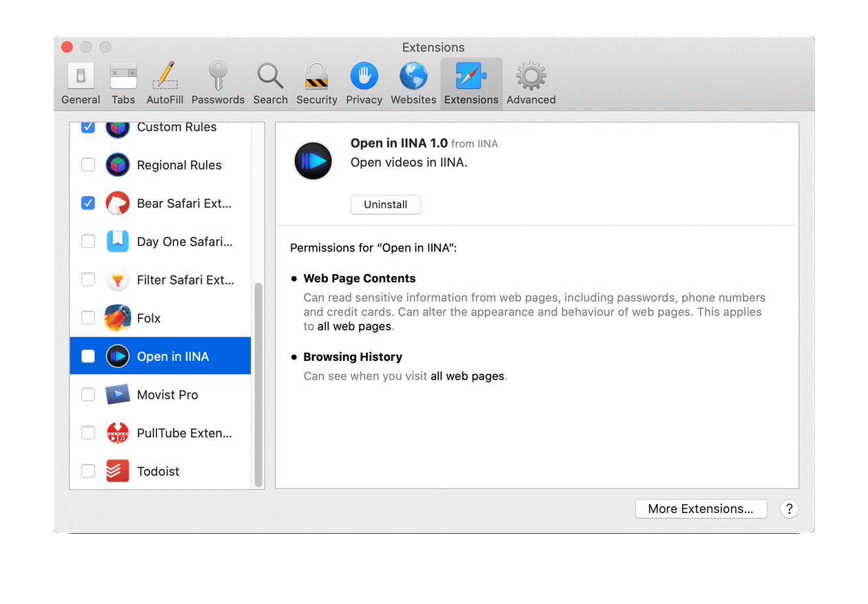
Task: Select the Folx extension icon
Action: pos(118,318)
